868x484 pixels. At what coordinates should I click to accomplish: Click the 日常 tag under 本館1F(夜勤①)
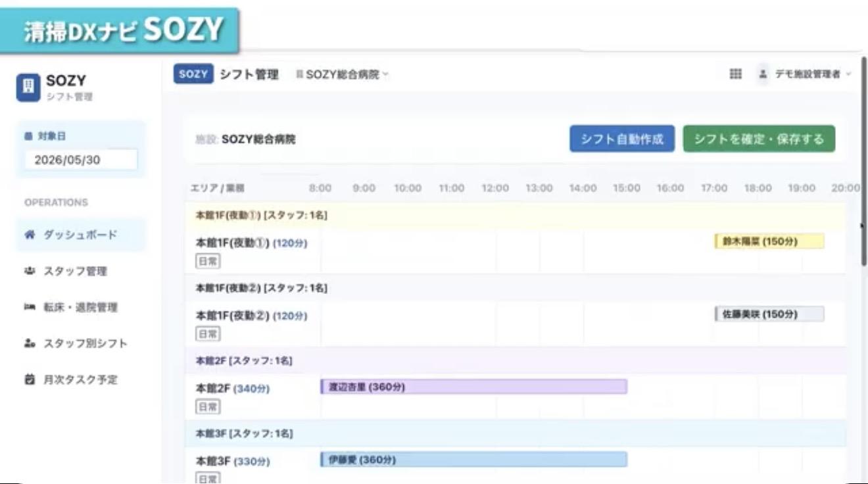coord(208,261)
